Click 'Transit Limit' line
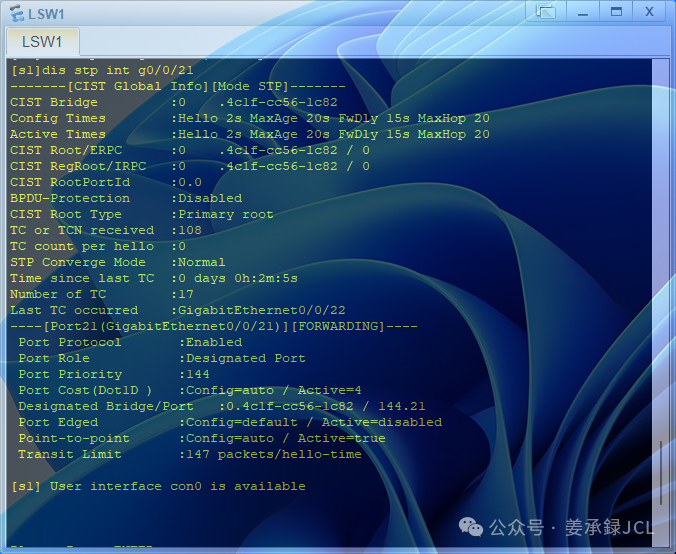 pos(190,454)
